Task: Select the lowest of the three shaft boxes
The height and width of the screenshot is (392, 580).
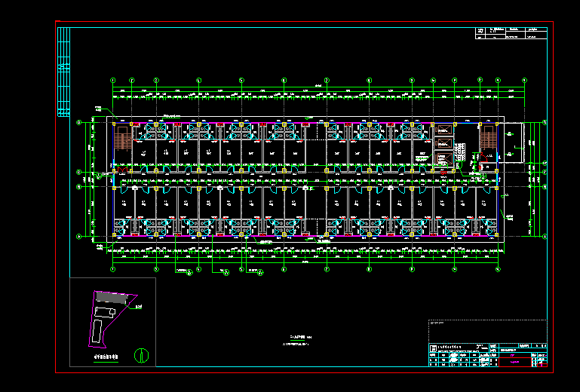Action: [x=443, y=158]
